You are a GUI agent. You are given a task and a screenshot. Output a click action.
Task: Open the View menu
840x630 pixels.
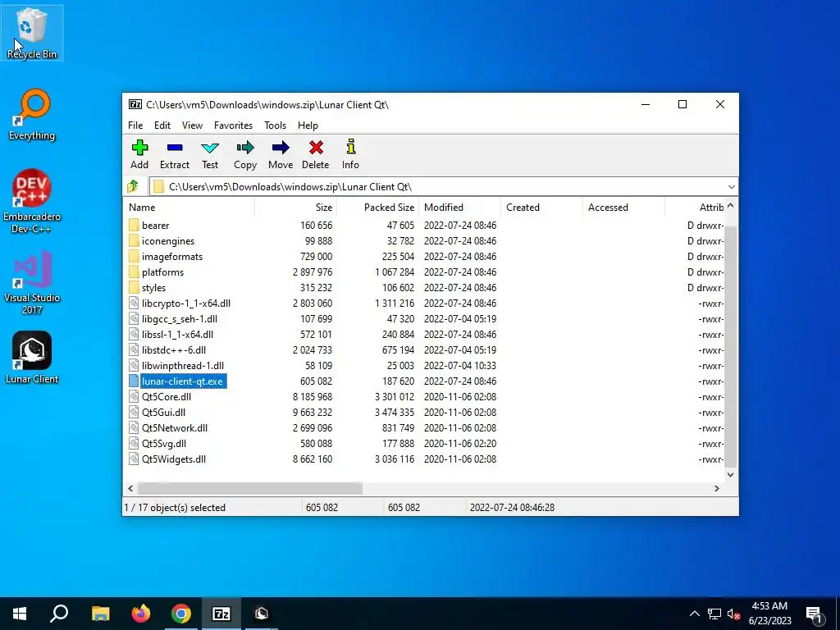(x=192, y=126)
